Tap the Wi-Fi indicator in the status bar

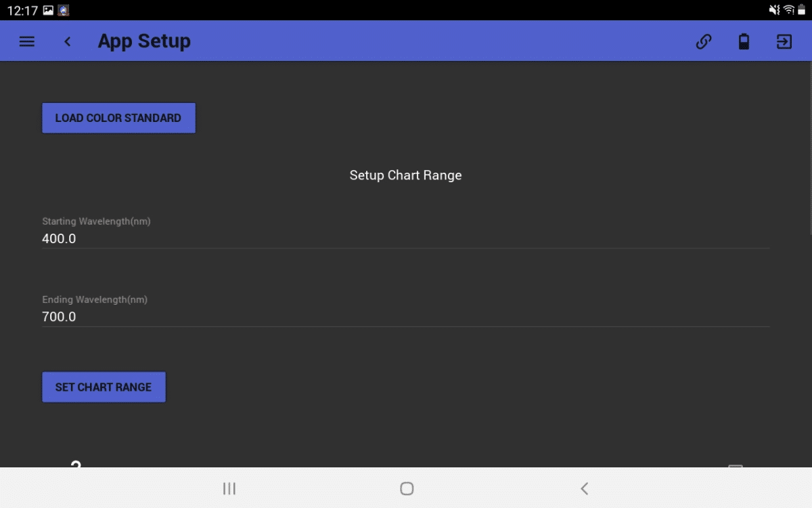790,10
